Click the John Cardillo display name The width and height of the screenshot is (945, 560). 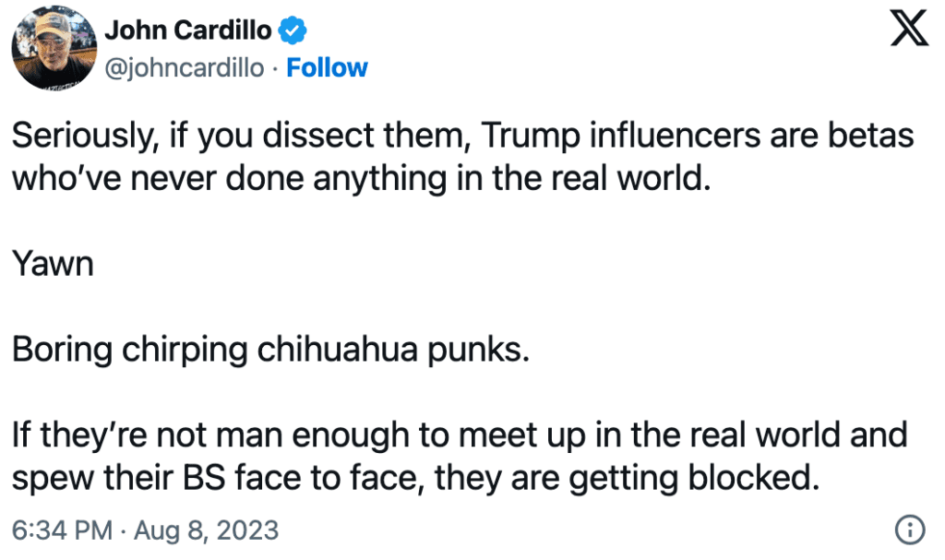(188, 30)
